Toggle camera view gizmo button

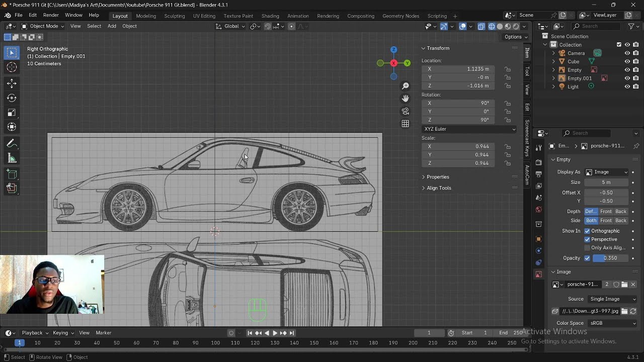406,111
